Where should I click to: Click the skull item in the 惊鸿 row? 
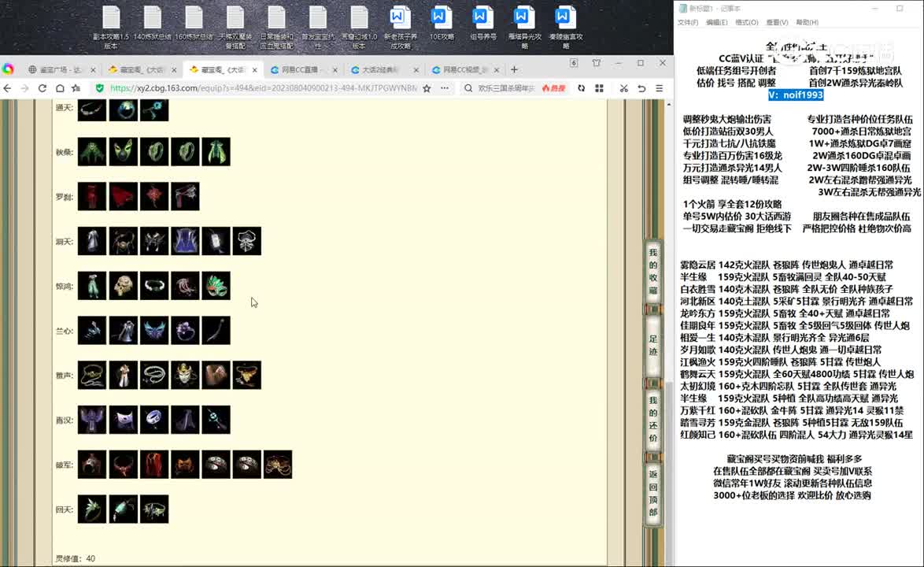[123, 286]
